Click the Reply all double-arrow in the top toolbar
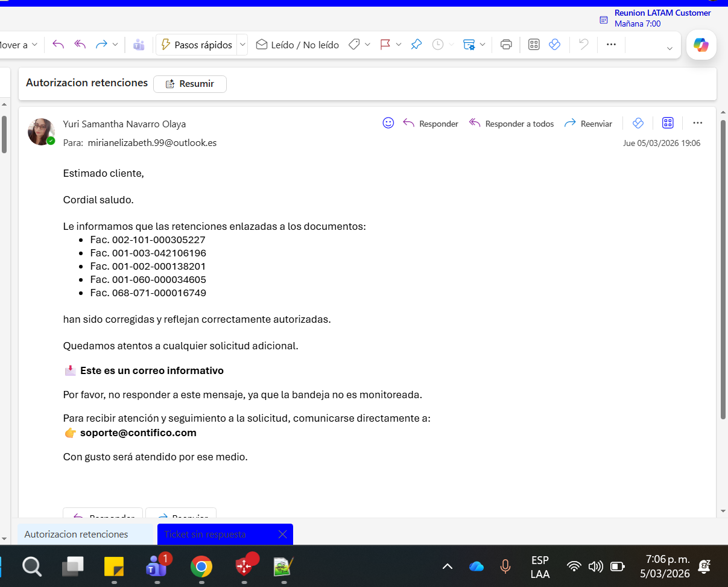Viewport: 728px width, 587px height. [80, 45]
